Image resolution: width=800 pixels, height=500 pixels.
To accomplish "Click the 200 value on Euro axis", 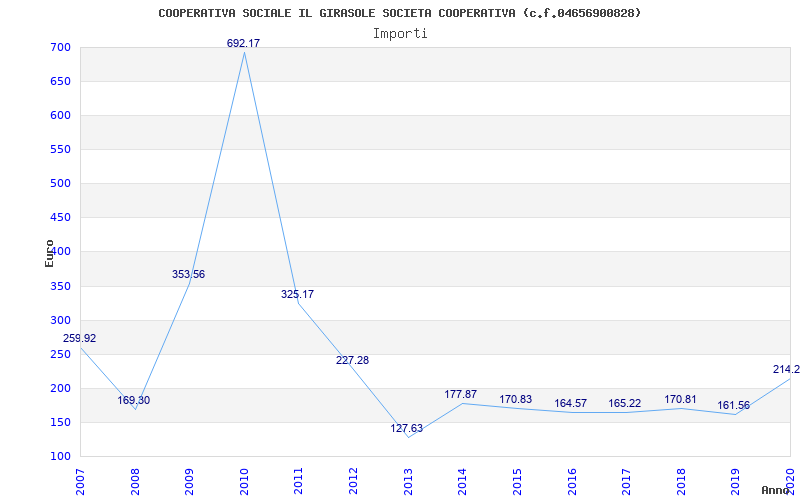I will (60, 388).
